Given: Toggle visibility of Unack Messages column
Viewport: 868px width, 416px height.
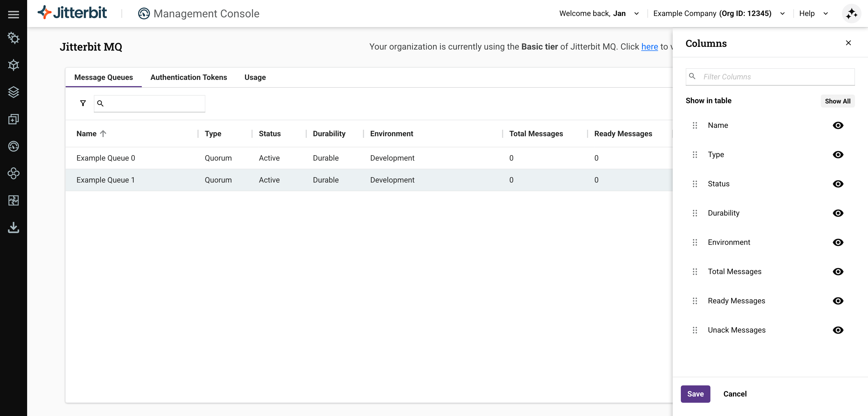Looking at the screenshot, I should (838, 330).
